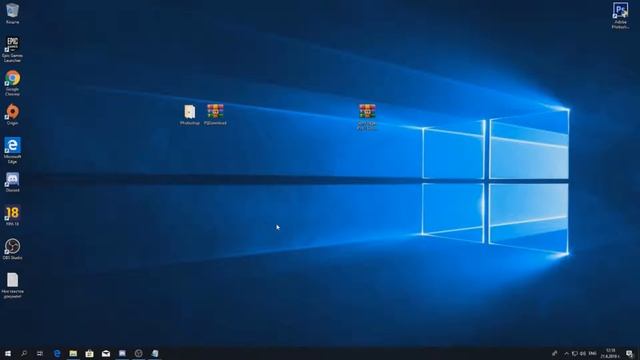Select the Google Chrome desktop shortcut
640x360 pixels.
[12, 83]
